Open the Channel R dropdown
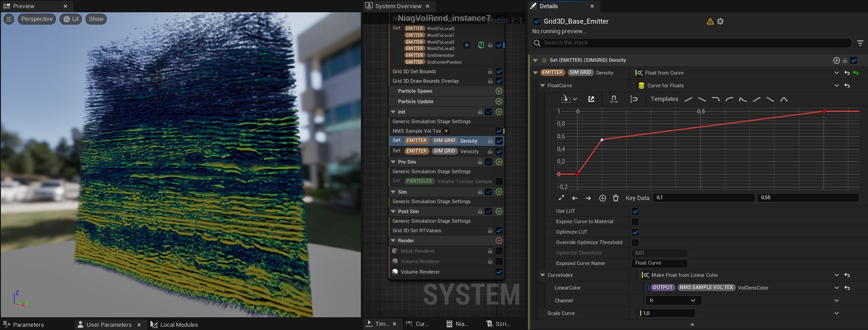 pyautogui.click(x=673, y=300)
